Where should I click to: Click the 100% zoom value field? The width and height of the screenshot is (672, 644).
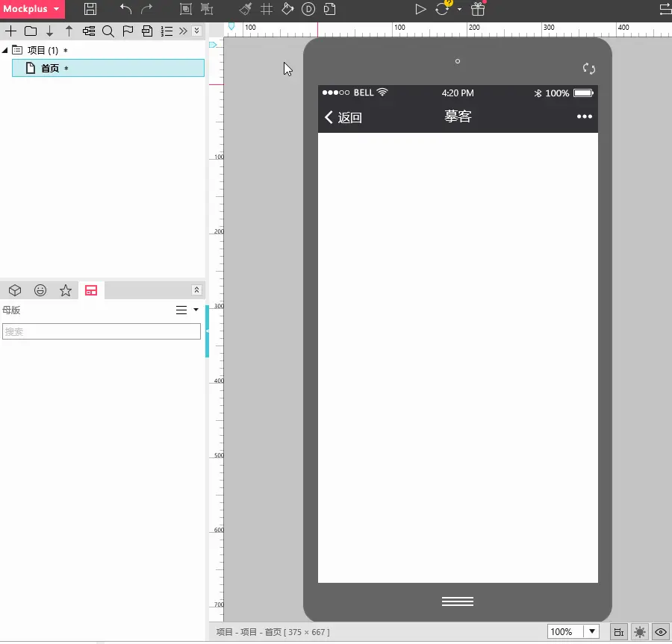[565, 632]
